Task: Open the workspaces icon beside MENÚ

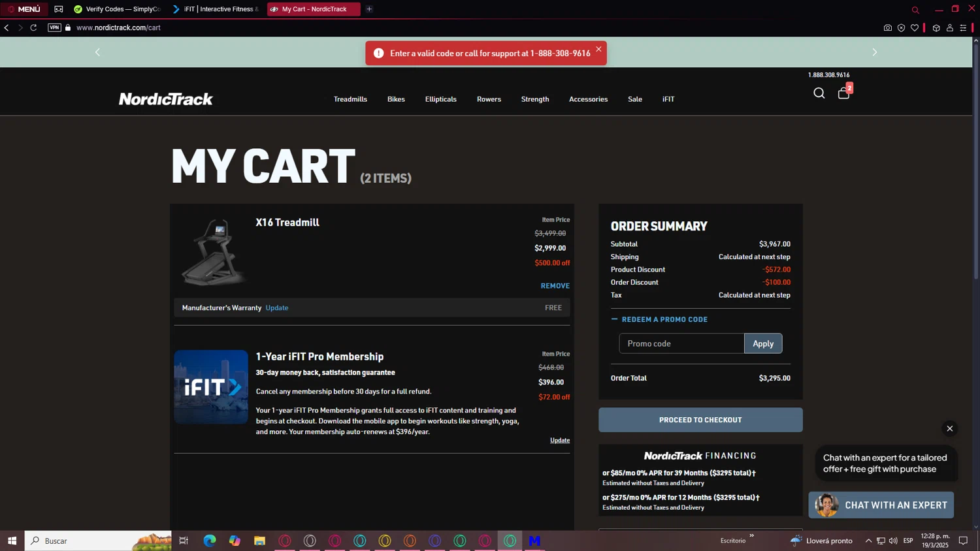Action: (x=59, y=9)
